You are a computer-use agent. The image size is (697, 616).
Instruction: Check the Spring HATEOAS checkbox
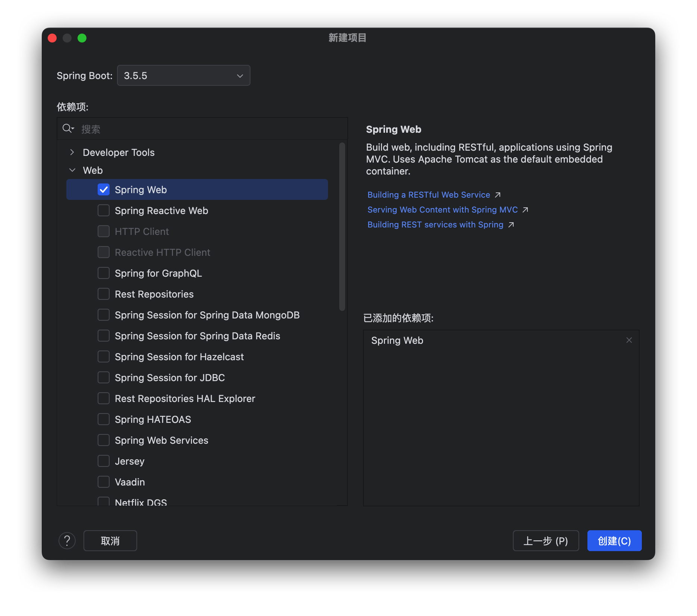[104, 419]
